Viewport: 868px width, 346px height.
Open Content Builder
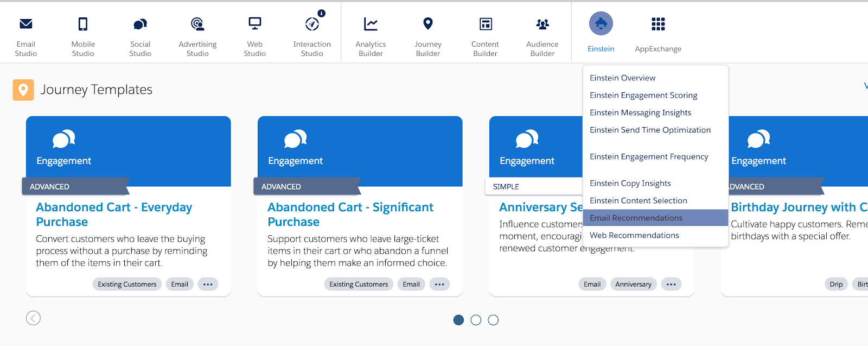click(485, 36)
